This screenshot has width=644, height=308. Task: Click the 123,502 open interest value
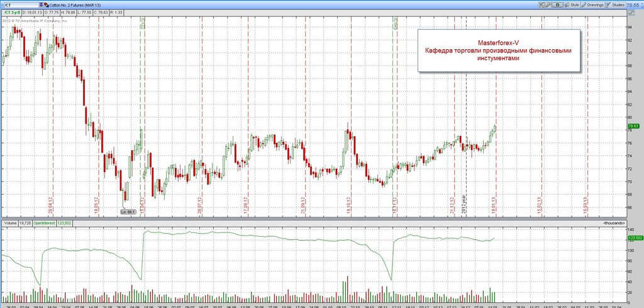(64, 222)
